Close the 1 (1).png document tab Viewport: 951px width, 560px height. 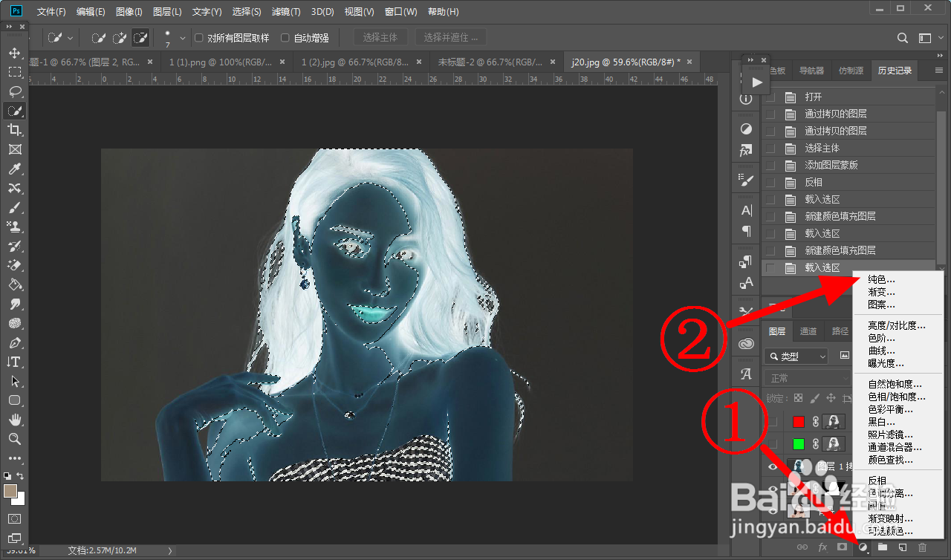283,62
